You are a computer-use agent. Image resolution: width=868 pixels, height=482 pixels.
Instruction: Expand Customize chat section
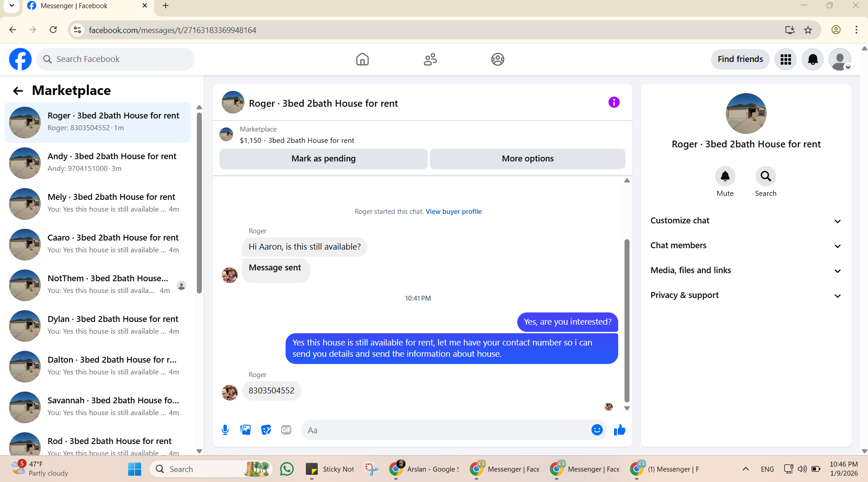(746, 221)
